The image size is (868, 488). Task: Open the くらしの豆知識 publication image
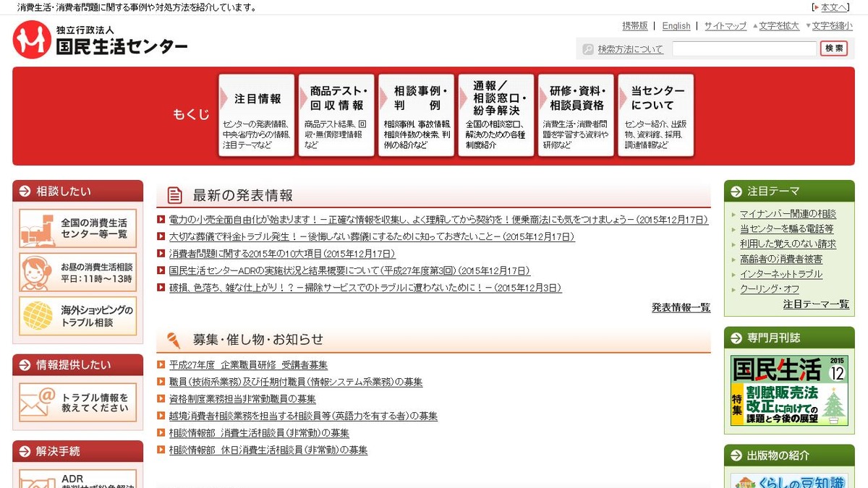tap(789, 481)
